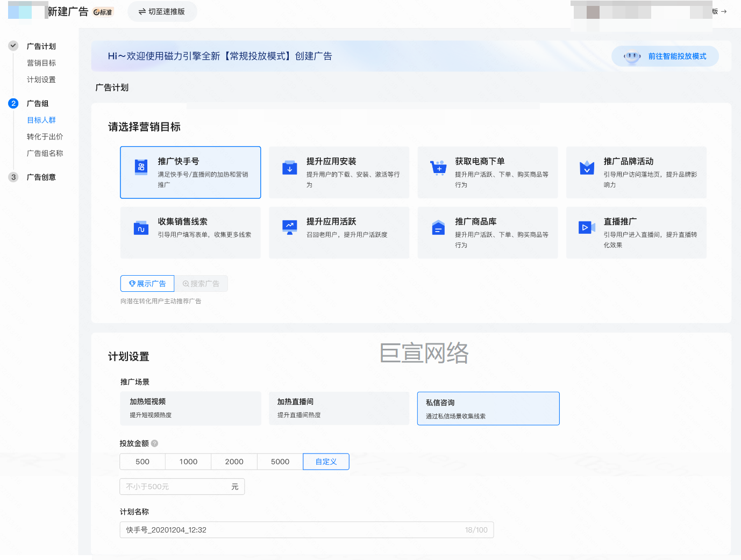This screenshot has height=560, width=741.
Task: Click the 获取电商下单 shopping cart icon
Action: [438, 168]
